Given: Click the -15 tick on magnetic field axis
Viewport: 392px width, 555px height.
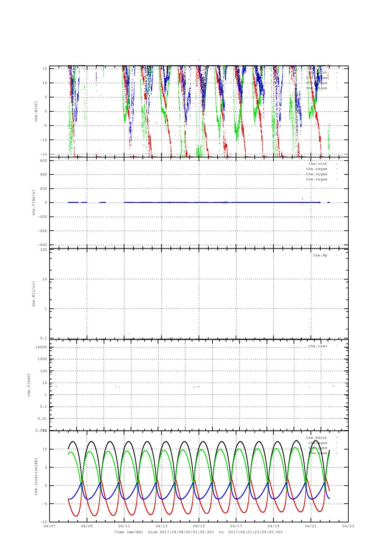Looking at the screenshot, I should coord(44,154).
